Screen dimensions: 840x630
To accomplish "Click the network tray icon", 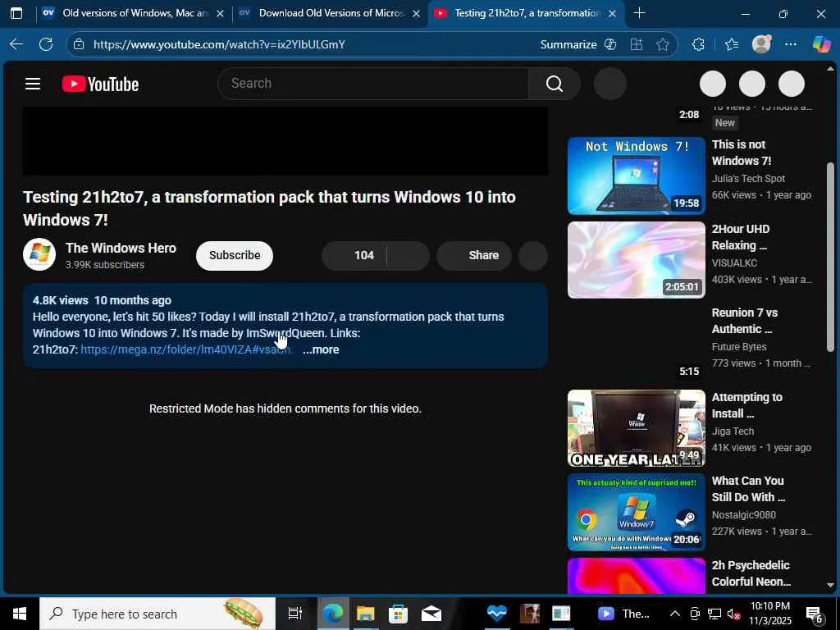I will point(714,614).
